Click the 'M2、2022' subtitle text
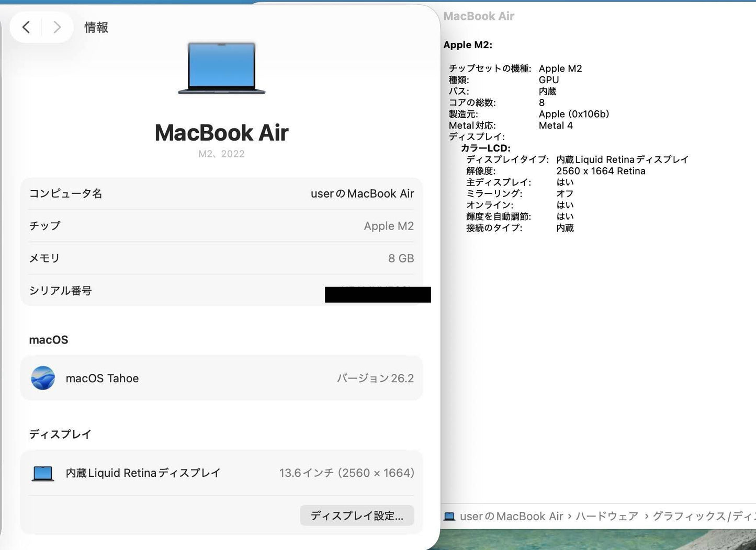 click(x=222, y=154)
